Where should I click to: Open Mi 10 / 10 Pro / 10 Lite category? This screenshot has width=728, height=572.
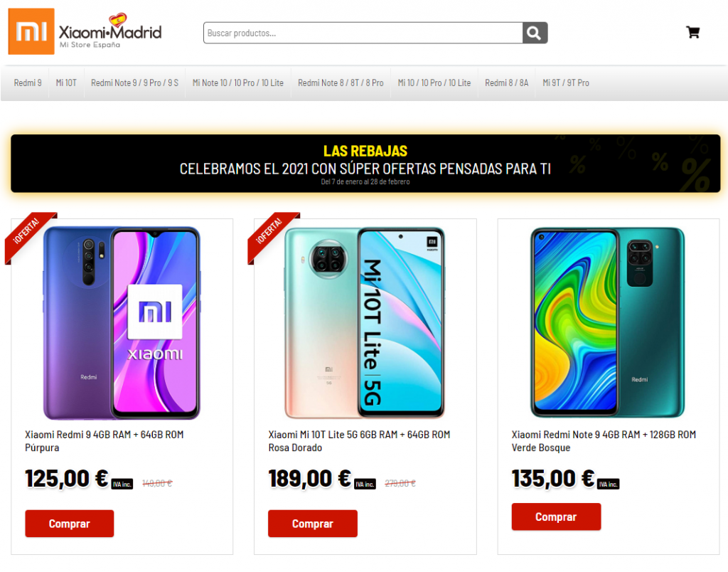point(434,83)
